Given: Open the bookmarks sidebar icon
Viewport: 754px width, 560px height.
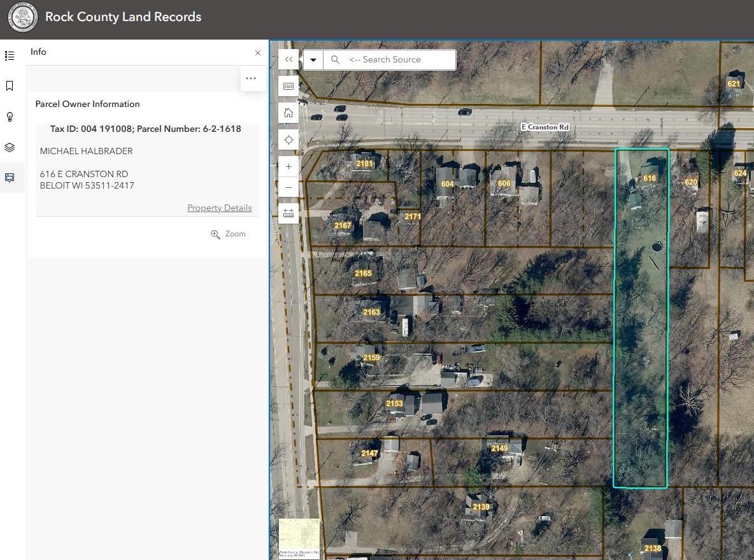Looking at the screenshot, I should point(10,85).
